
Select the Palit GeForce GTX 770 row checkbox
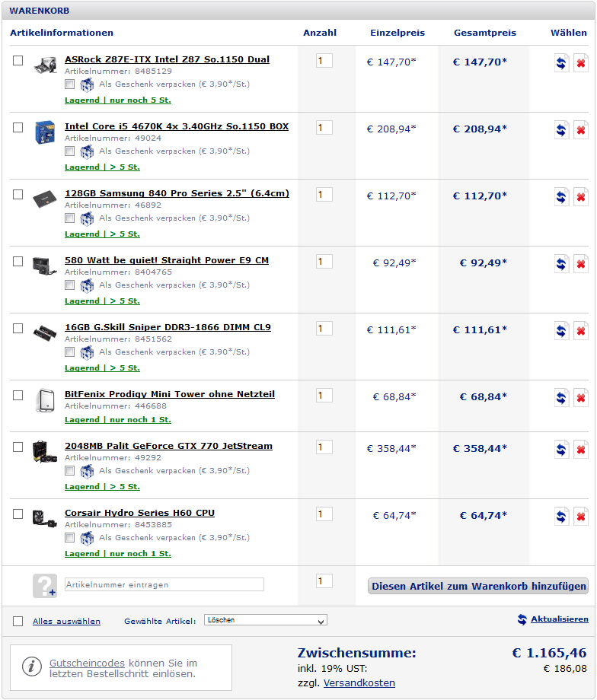[x=18, y=447]
